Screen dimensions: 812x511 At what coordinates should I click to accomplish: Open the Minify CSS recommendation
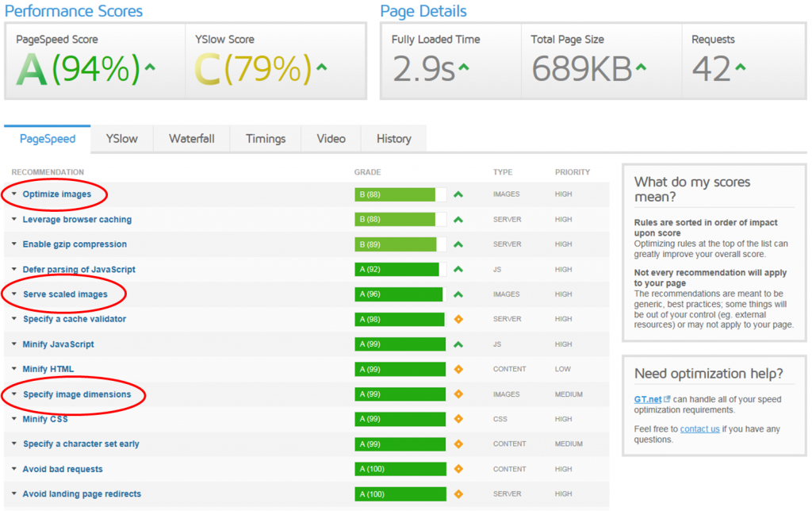(45, 419)
